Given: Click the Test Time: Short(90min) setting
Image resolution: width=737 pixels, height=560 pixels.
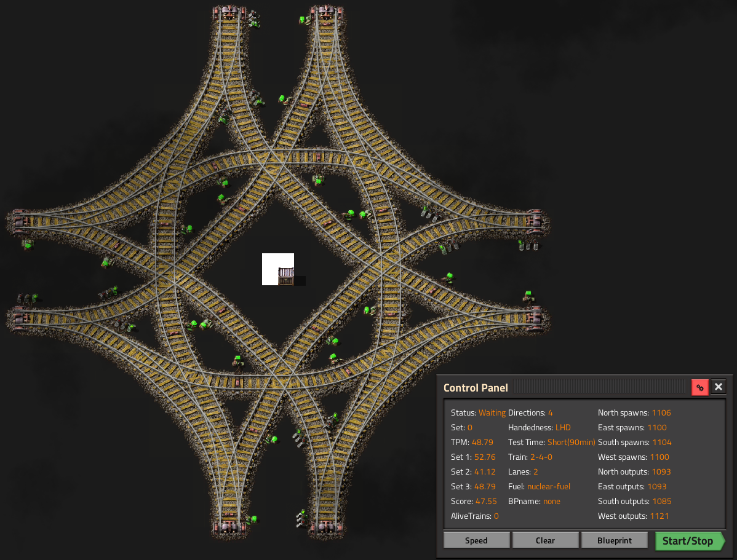Looking at the screenshot, I should 551,442.
